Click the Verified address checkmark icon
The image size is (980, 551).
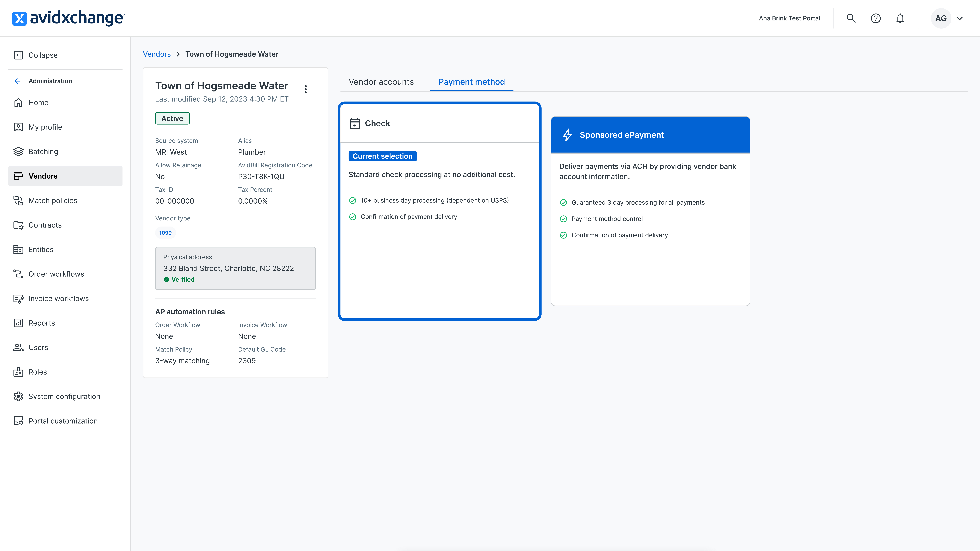pos(166,280)
